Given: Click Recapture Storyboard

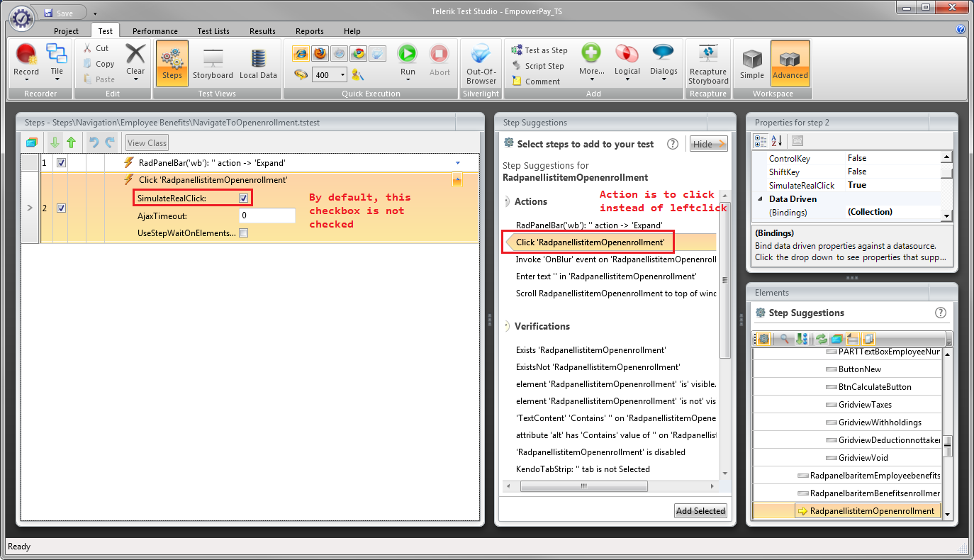Looking at the screenshot, I should (708, 64).
